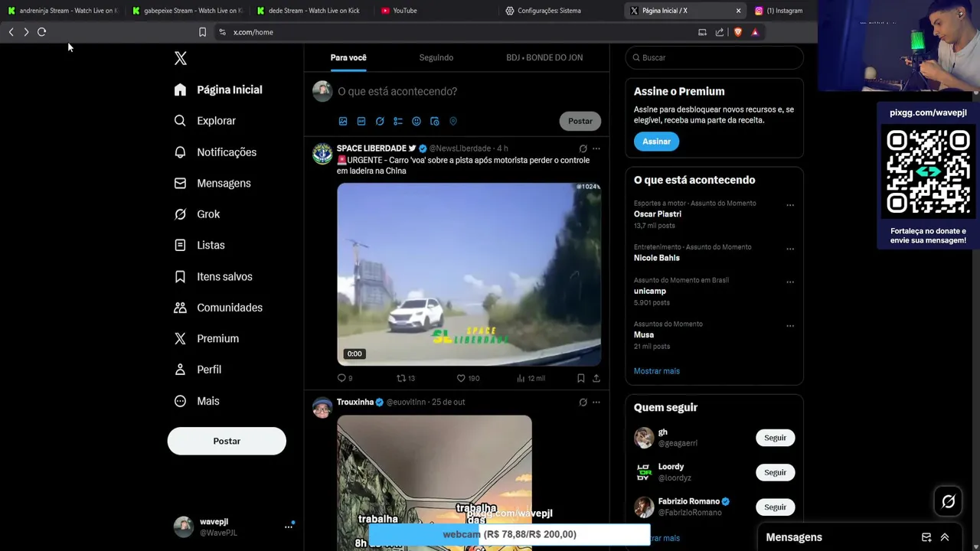Click the Assinar premium button
980x551 pixels.
656,142
